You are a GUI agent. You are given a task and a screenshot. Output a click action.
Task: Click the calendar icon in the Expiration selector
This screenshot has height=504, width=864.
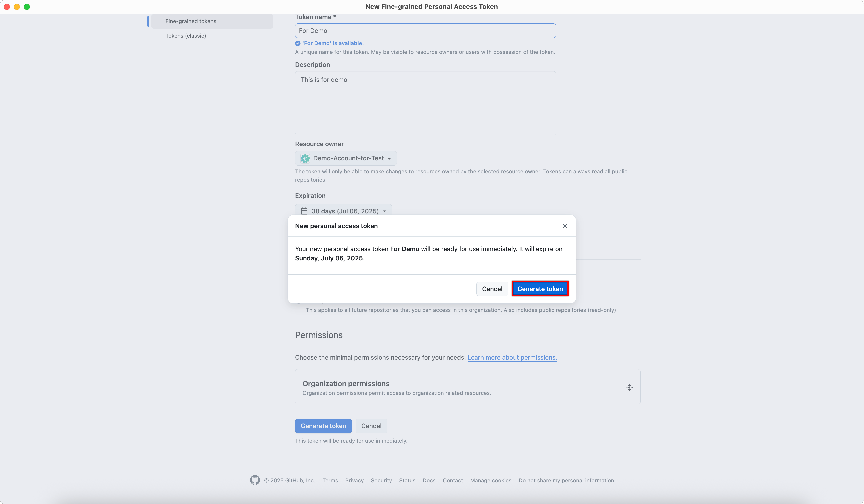[x=304, y=211]
